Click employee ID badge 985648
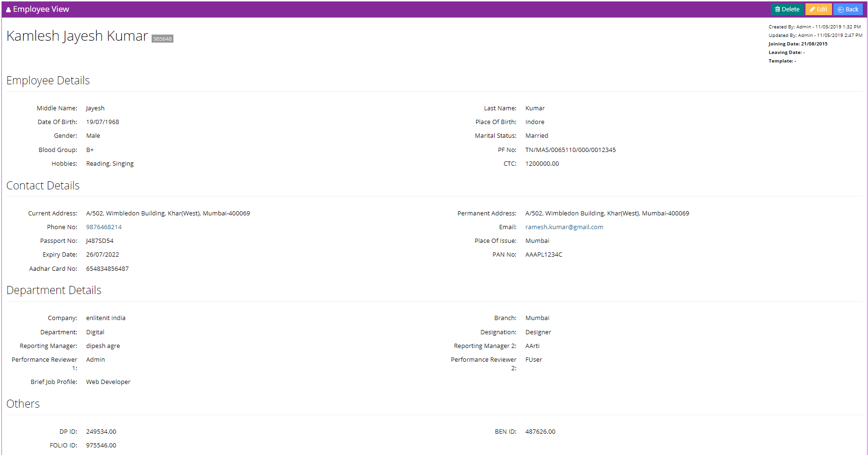Image resolution: width=868 pixels, height=455 pixels. pos(163,39)
